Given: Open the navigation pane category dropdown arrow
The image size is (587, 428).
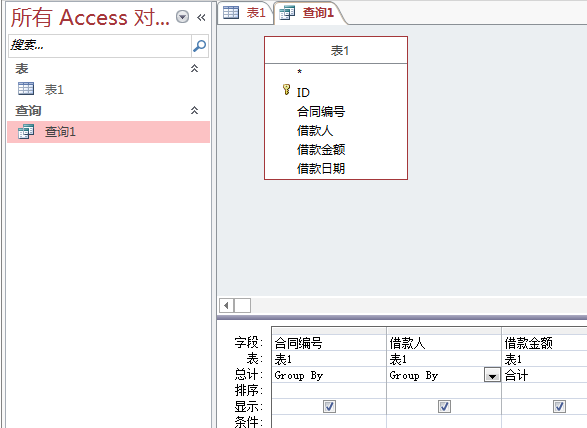Looking at the screenshot, I should click(x=182, y=17).
